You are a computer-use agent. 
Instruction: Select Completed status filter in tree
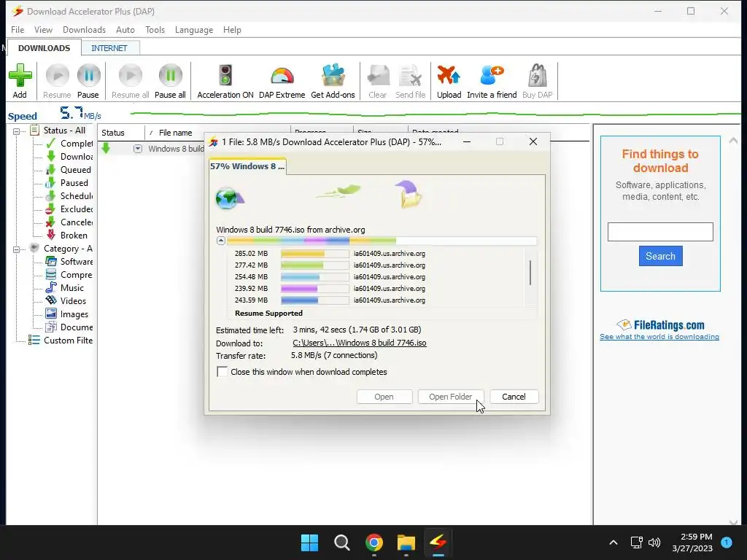(x=69, y=144)
